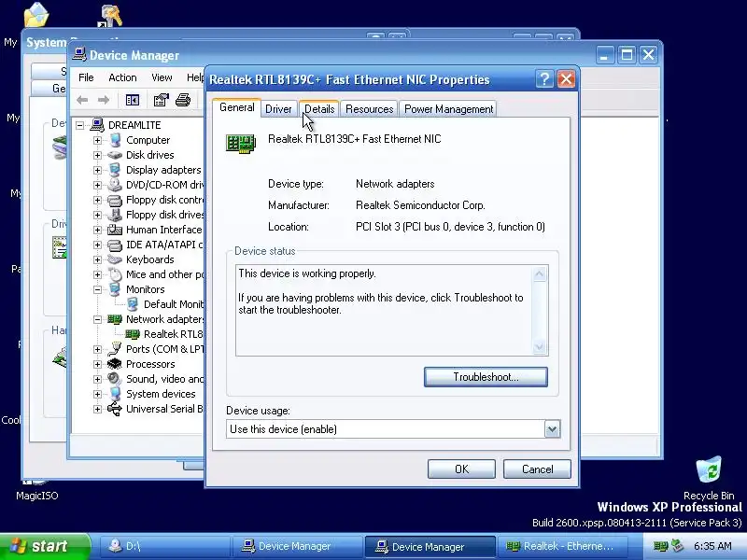
Task: Toggle the console tree toolbar icon
Action: [133, 100]
